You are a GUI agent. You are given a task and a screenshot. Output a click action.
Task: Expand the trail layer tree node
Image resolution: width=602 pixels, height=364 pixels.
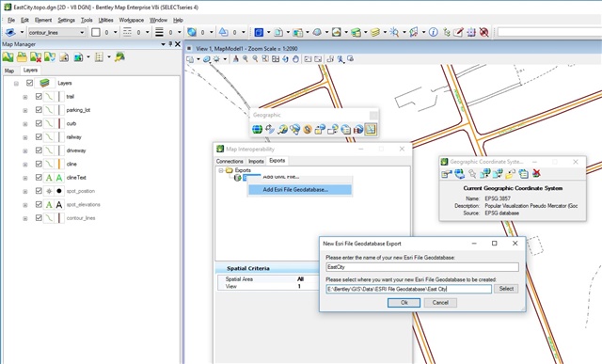(x=25, y=97)
